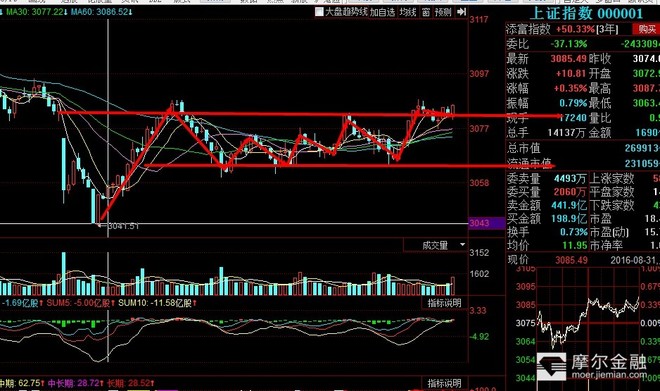Click the SUM5: -5.00亿股 label

80,303
